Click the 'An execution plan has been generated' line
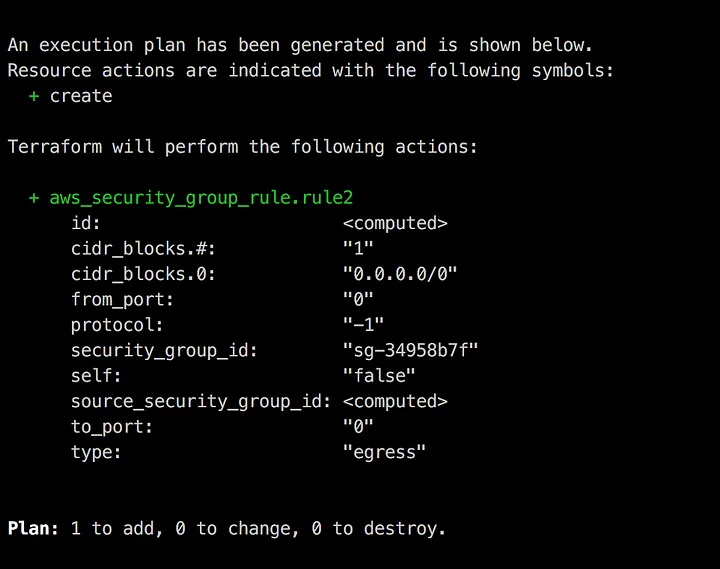720x569 pixels. (300, 45)
